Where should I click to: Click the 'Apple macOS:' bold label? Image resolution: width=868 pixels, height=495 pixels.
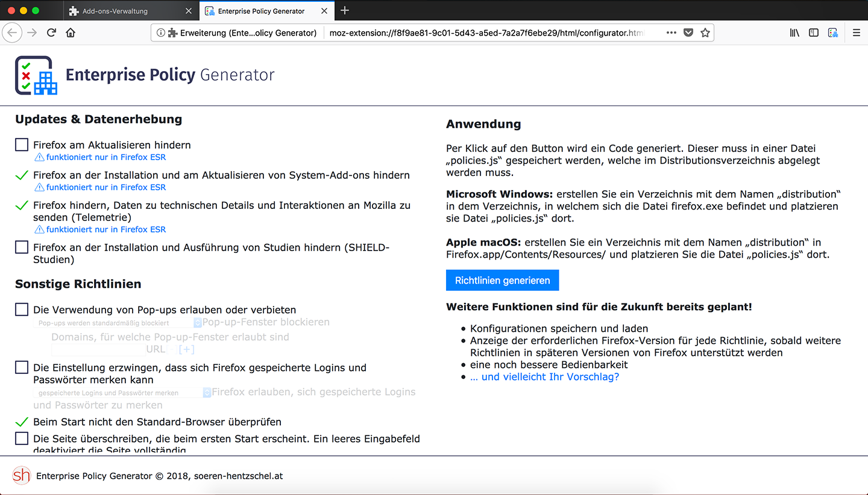point(484,243)
